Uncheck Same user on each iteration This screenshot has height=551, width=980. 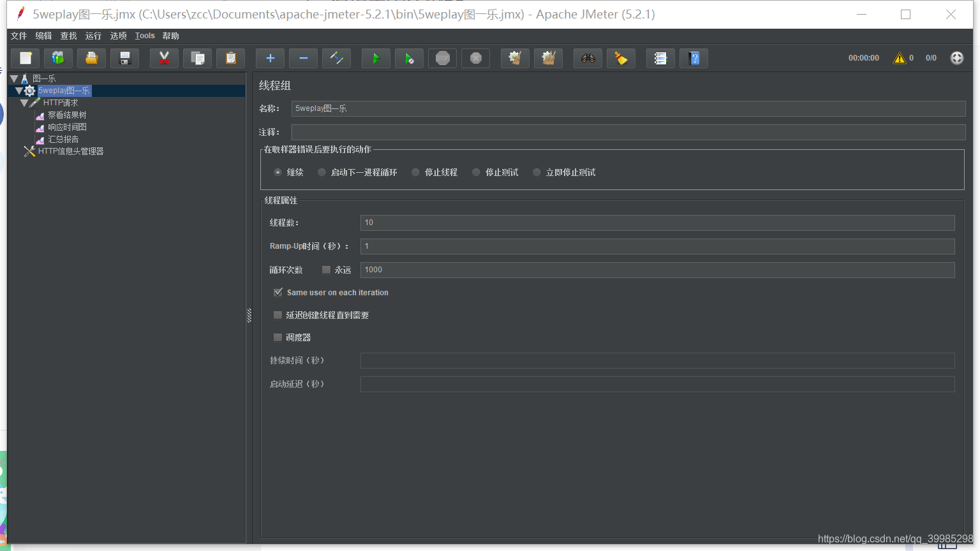[x=278, y=292]
